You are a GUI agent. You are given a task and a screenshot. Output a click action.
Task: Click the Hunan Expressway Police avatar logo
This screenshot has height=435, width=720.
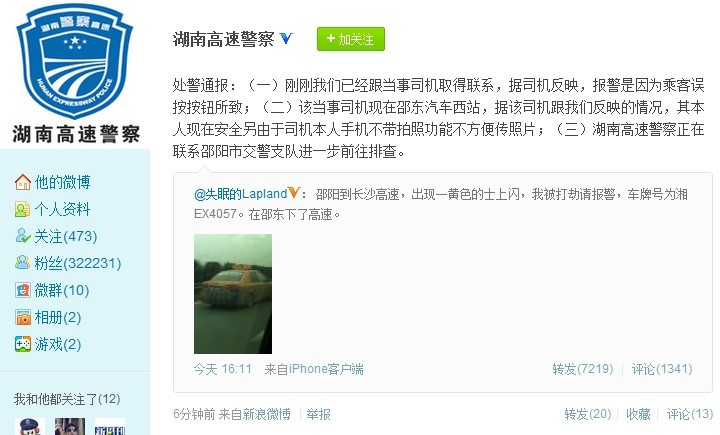pyautogui.click(x=75, y=62)
